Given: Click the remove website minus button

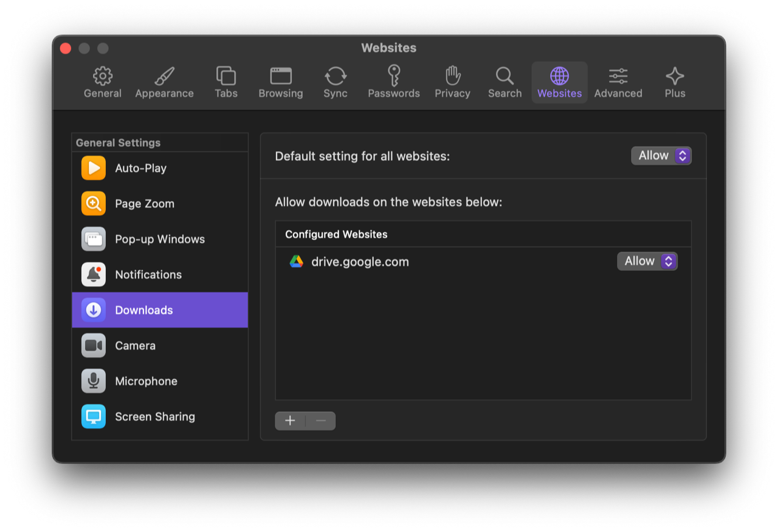Looking at the screenshot, I should pyautogui.click(x=321, y=421).
